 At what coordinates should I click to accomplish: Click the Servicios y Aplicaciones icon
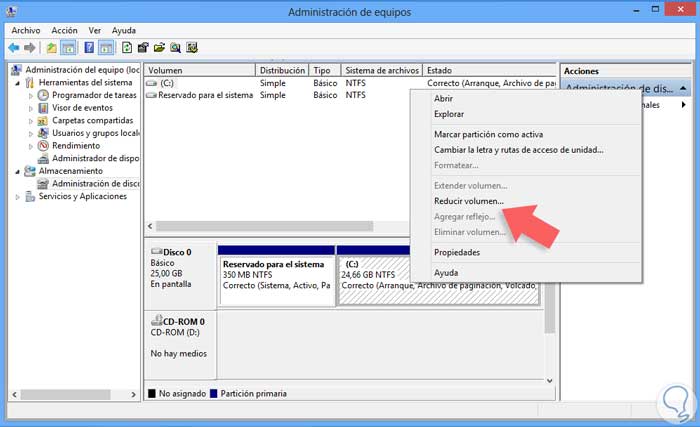pos(30,197)
